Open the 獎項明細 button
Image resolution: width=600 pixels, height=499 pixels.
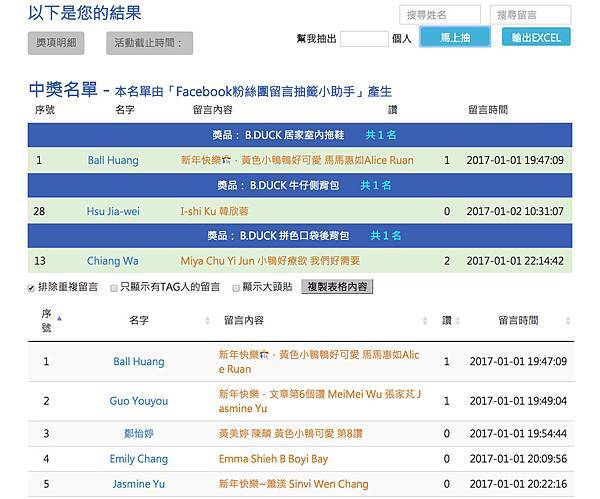[56, 43]
